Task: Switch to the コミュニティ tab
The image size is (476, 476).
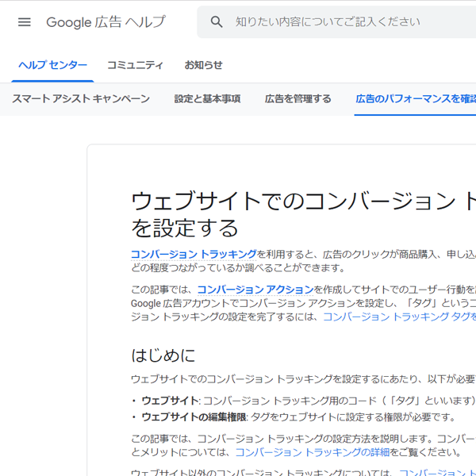Action: [135, 65]
